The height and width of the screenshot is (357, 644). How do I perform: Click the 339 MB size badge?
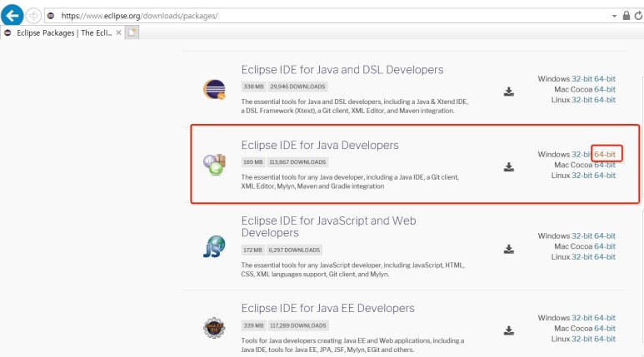tap(253, 325)
